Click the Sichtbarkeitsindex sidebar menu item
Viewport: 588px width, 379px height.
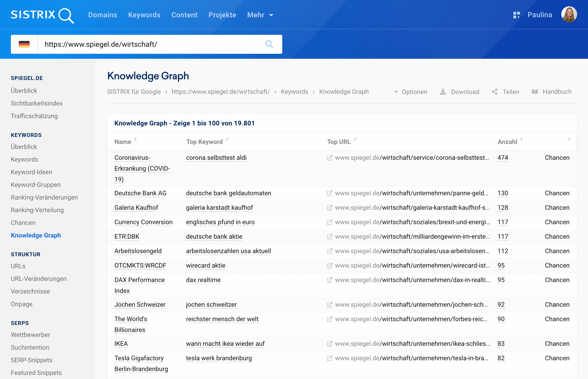point(36,103)
